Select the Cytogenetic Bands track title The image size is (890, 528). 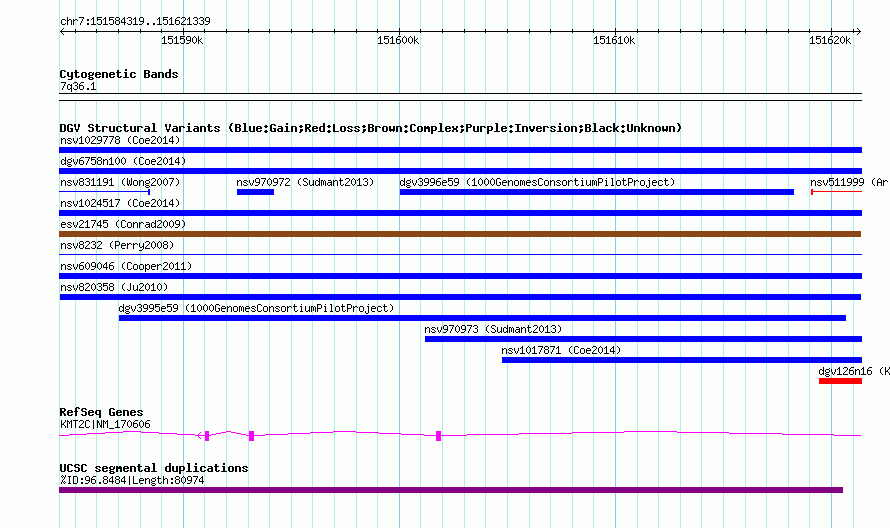tap(119, 74)
